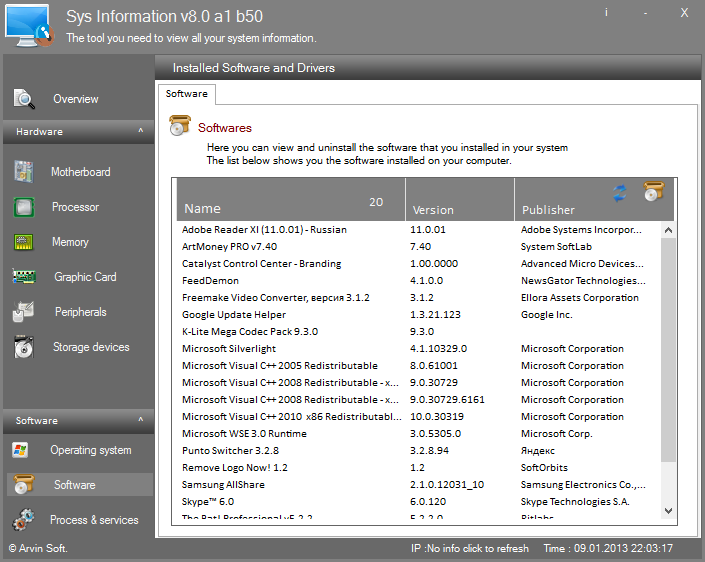Select Samsung AllShare row
The height and width of the screenshot is (562, 705).
(x=420, y=485)
